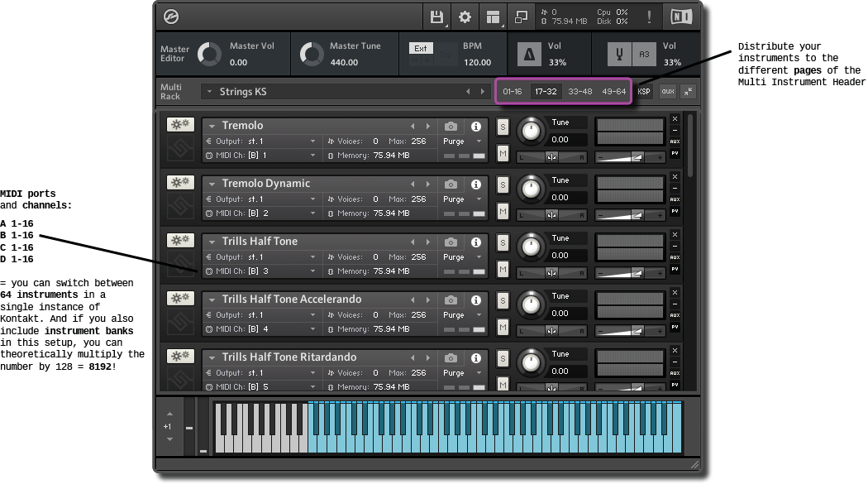Switch to rack page 49-64

coord(614,91)
